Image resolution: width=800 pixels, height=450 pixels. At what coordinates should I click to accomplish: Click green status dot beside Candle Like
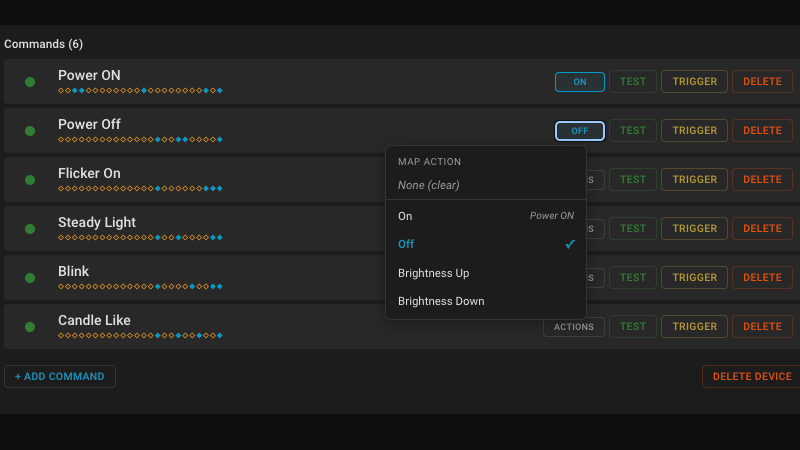(x=30, y=327)
